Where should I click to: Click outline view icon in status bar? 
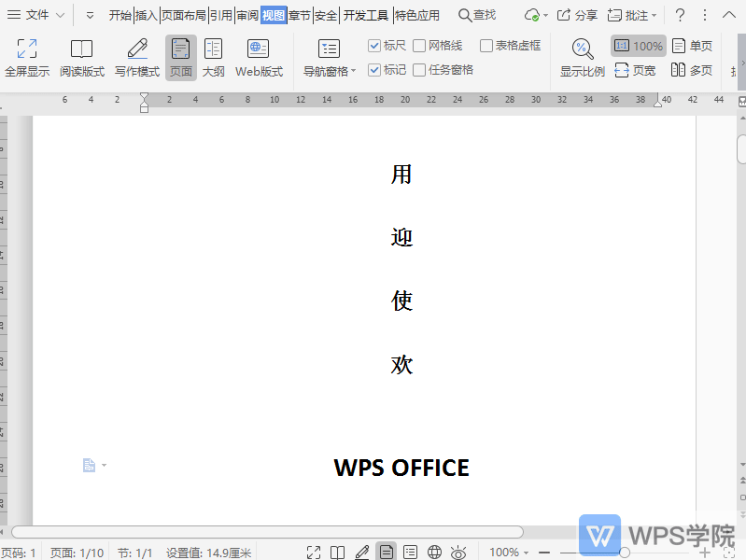click(410, 553)
